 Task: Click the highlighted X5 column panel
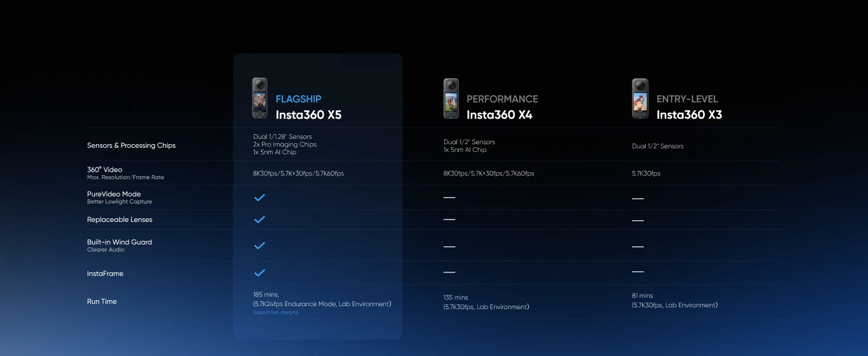coord(318,196)
